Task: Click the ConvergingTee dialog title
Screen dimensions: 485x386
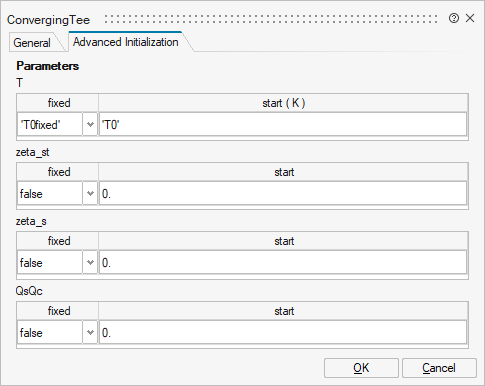Action: 48,20
